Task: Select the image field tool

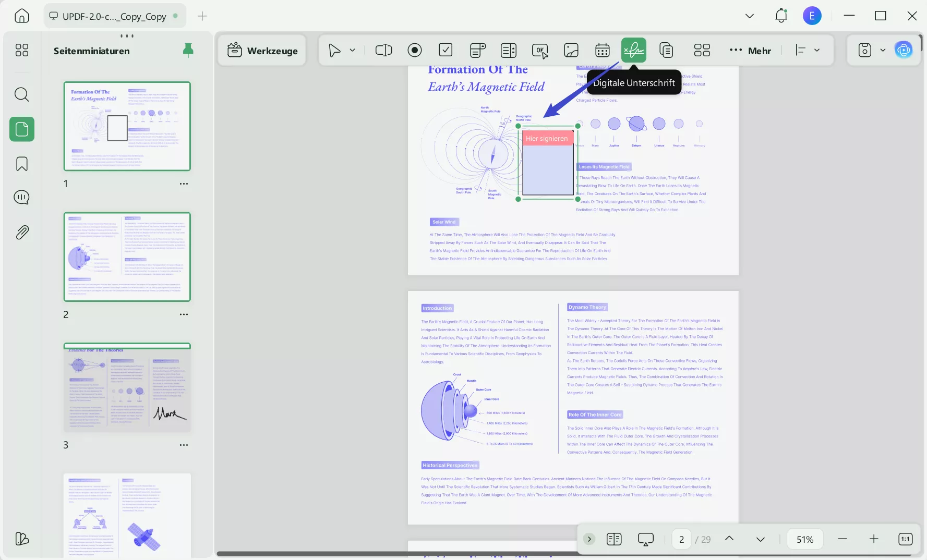Action: 571,50
